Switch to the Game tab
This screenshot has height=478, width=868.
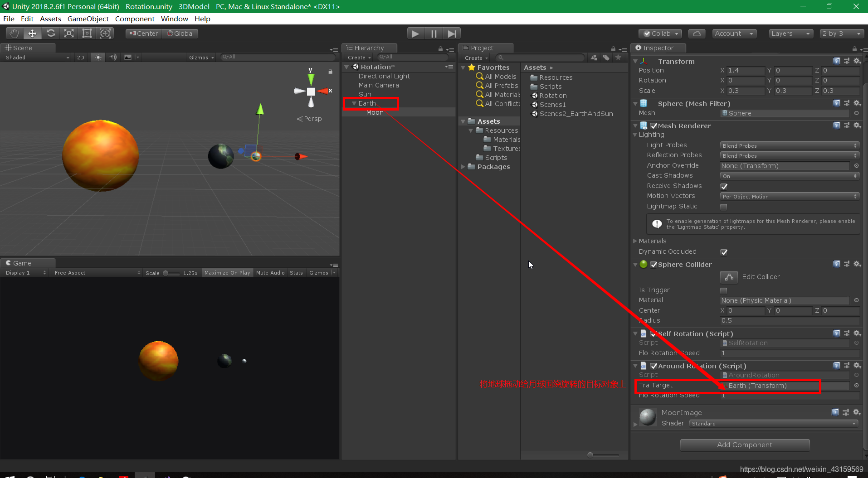(x=20, y=263)
